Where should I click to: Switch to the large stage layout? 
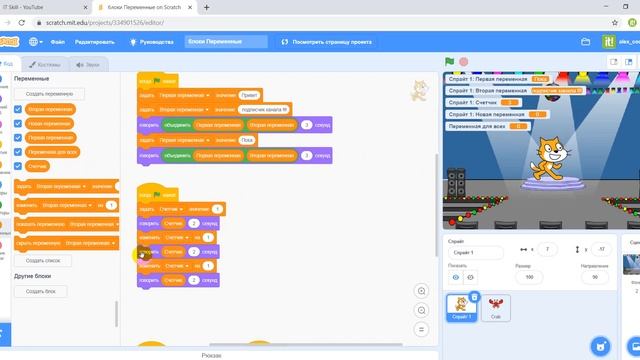tap(629, 62)
